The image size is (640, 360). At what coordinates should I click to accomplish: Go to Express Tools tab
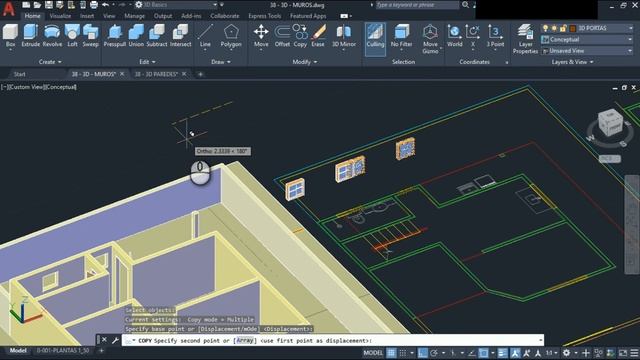click(264, 16)
